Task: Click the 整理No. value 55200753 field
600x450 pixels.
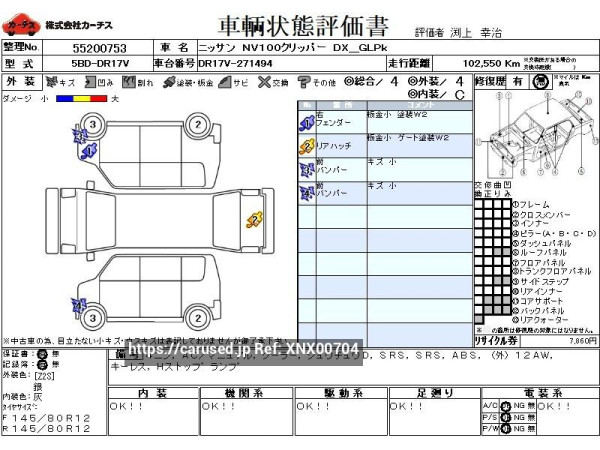Action: pyautogui.click(x=99, y=47)
